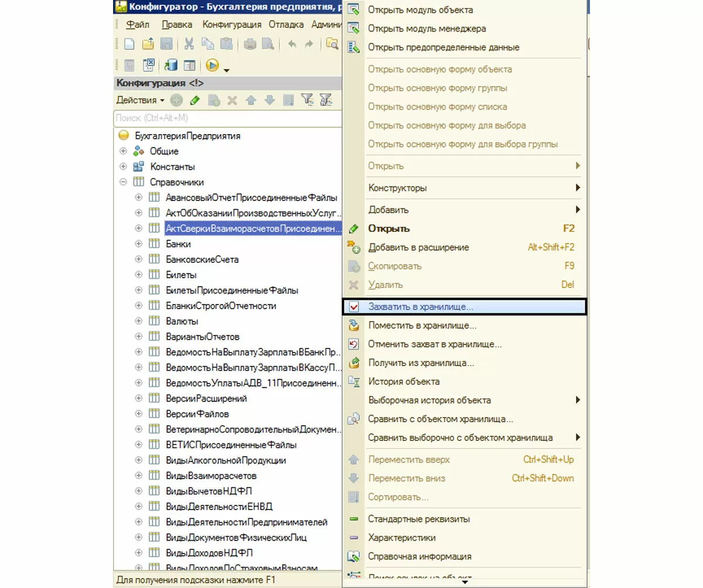The height and width of the screenshot is (588, 703).
Task: Click the bold Открыть F2 menu item
Action: pyautogui.click(x=465, y=228)
